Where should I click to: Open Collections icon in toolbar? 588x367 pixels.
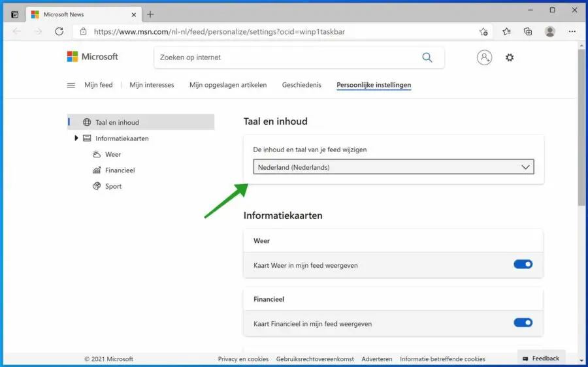(528, 32)
